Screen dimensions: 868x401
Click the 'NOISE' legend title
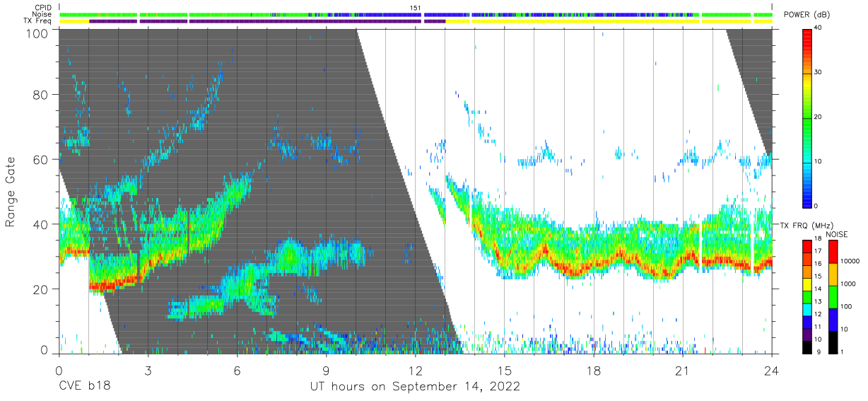[838, 234]
